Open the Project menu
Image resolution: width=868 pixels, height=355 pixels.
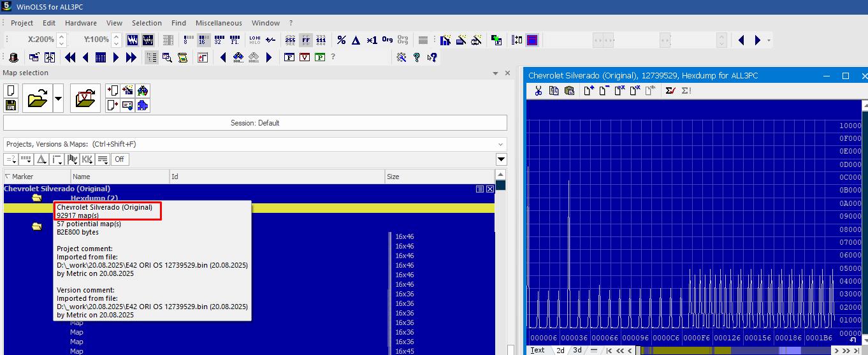click(22, 23)
